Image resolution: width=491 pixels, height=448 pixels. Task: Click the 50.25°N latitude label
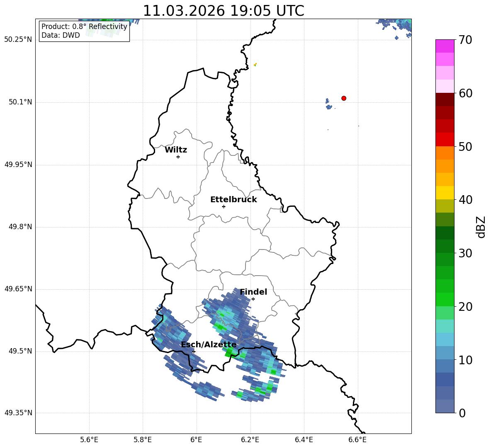(18, 40)
